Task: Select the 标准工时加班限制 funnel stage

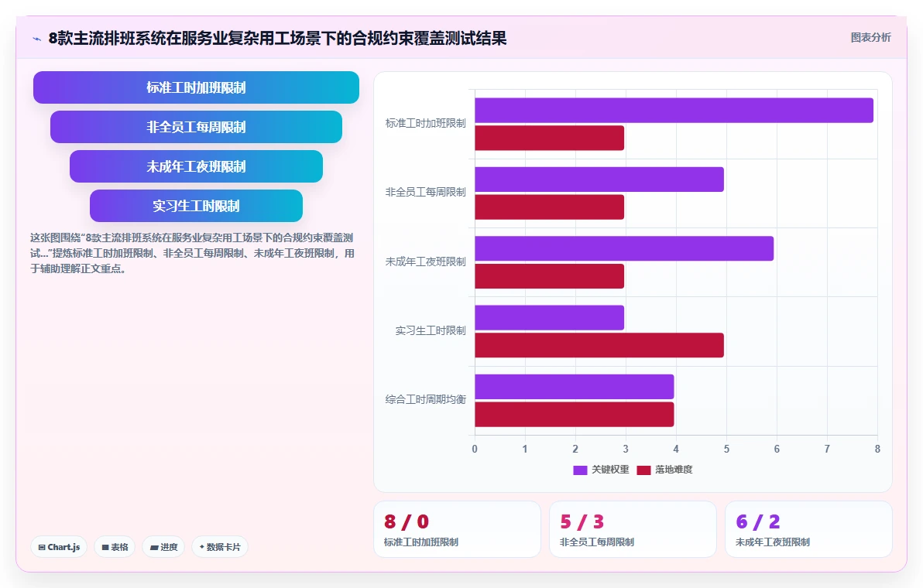Action: coord(196,87)
